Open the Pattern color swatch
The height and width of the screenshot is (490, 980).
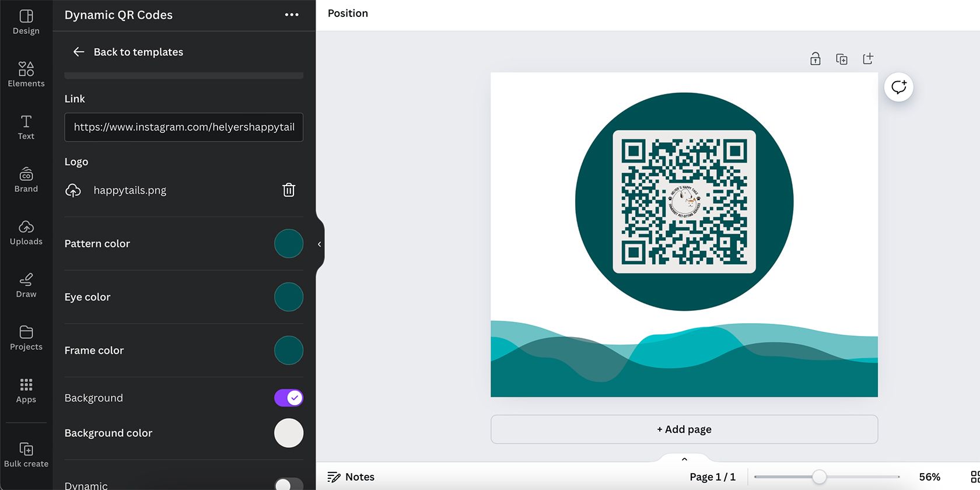[289, 244]
